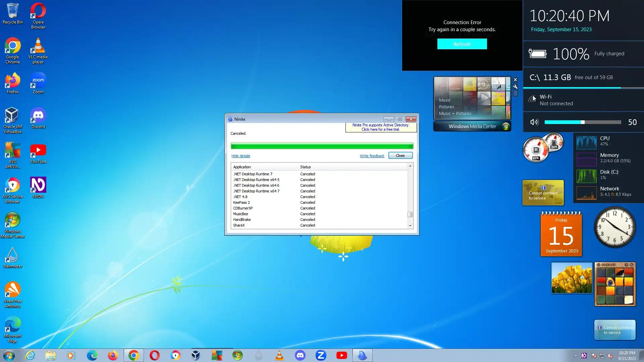Click the cyan Refresh button

pos(462,44)
